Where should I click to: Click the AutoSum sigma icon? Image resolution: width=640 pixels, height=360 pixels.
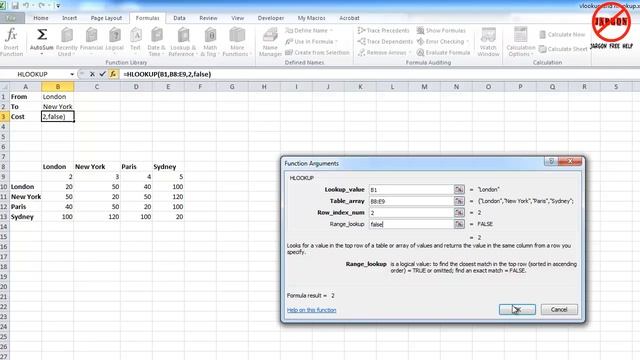[x=42, y=35]
